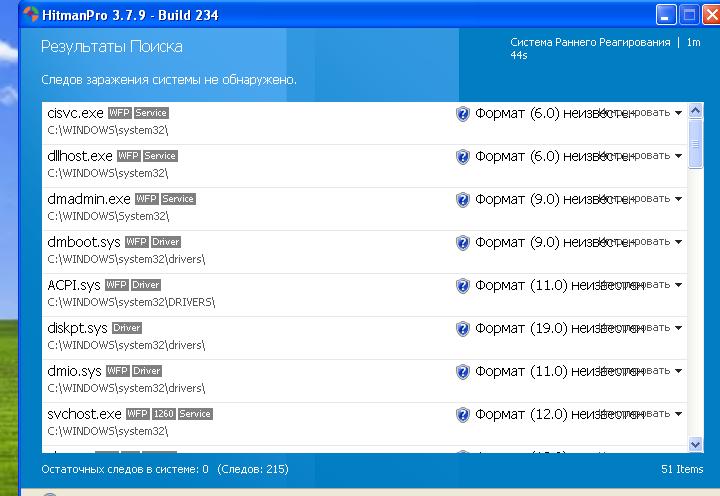The image size is (720, 496).
Task: Click the vertical scrollbar thumb
Action: pos(695,144)
